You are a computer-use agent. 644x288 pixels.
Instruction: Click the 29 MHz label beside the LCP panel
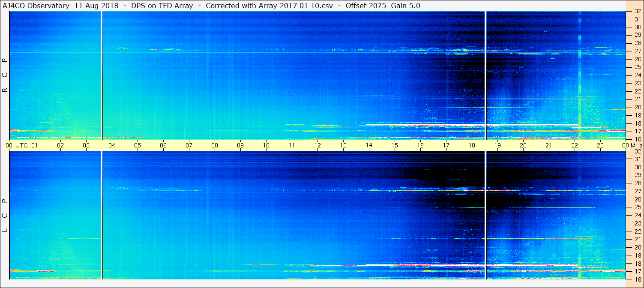[637, 175]
